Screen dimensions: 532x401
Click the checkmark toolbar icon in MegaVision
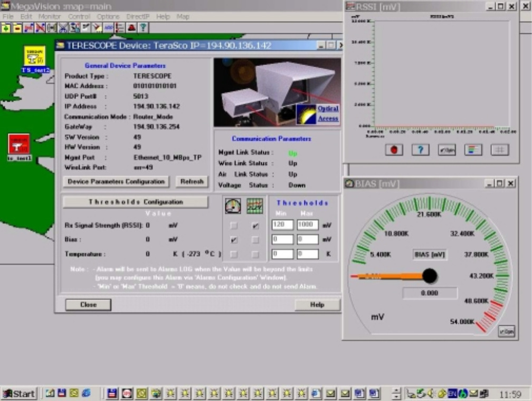point(86,27)
